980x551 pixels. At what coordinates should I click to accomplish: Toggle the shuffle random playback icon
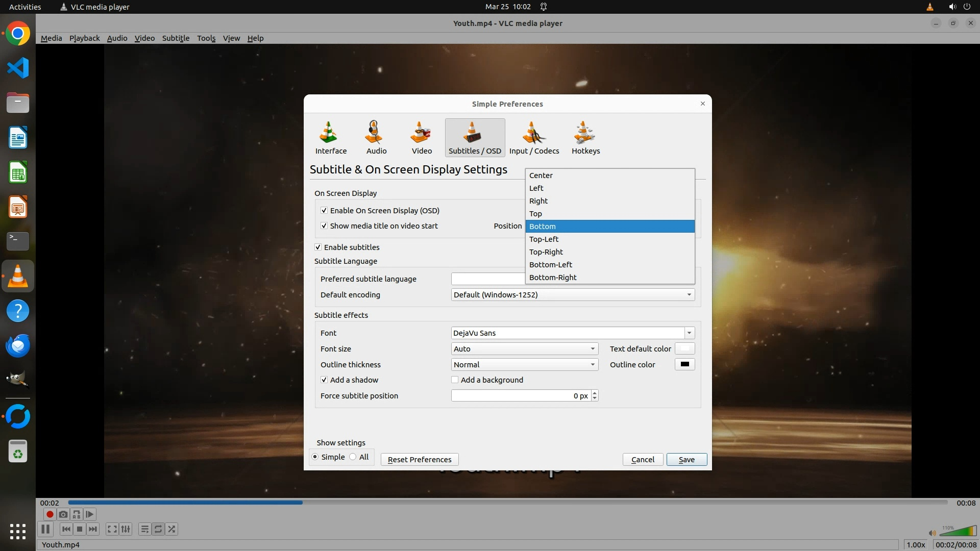tap(171, 529)
